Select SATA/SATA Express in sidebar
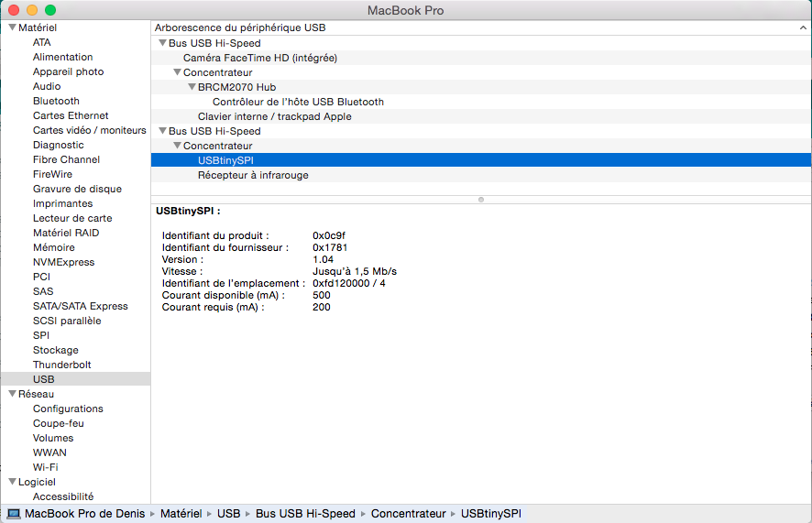 [x=81, y=306]
